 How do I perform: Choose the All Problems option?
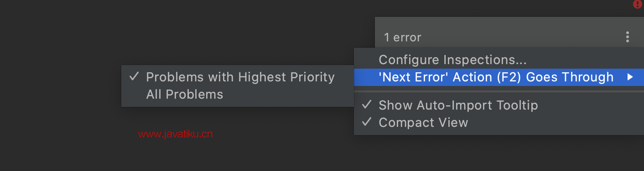[x=238, y=94]
